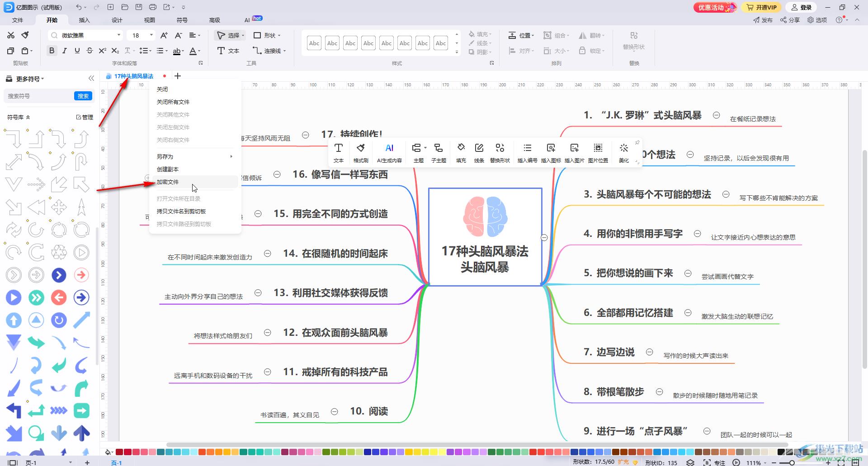The image size is (868, 466).
Task: Open the font name dropdown 微软雅黑
Action: click(119, 35)
